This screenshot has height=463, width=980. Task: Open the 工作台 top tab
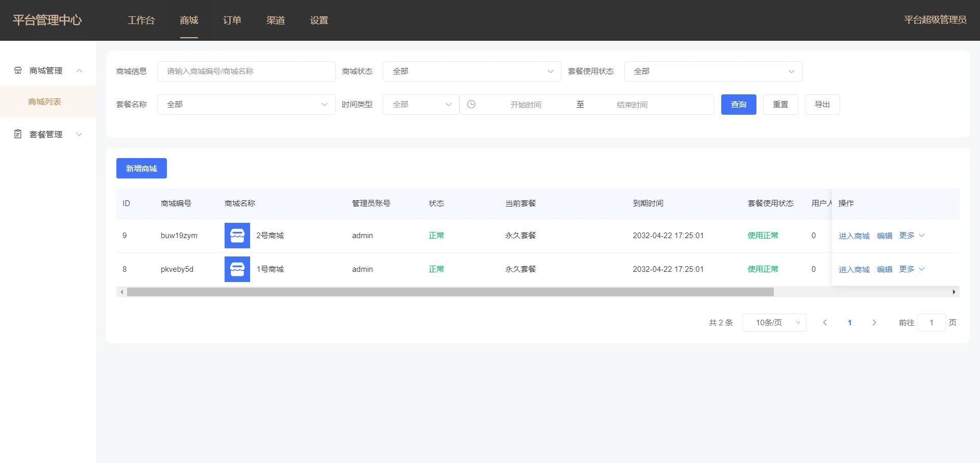pos(141,20)
